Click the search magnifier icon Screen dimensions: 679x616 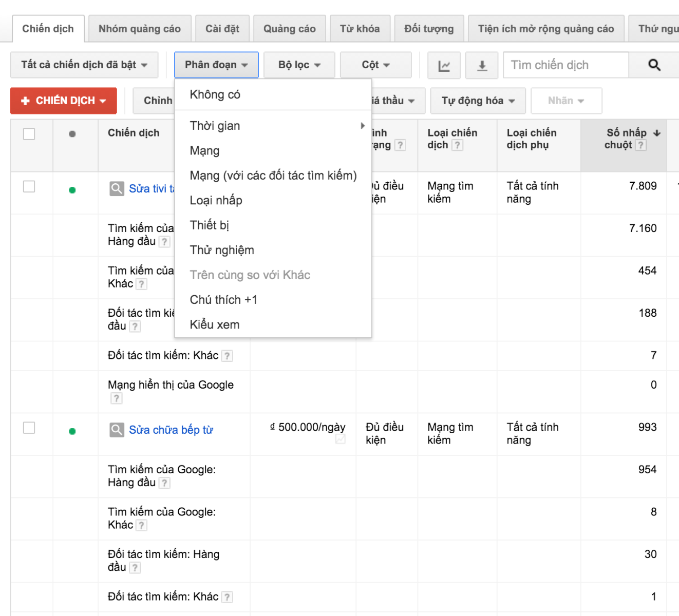(x=653, y=65)
